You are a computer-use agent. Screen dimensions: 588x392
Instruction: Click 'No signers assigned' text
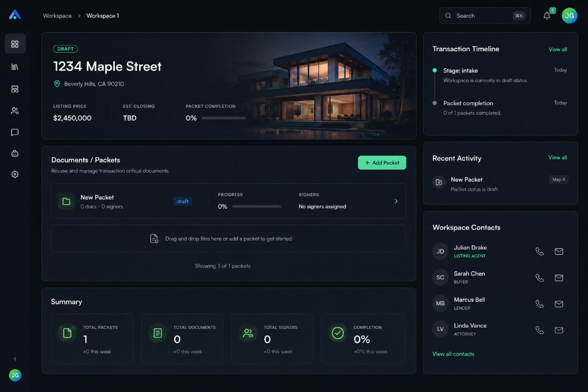tap(323, 206)
